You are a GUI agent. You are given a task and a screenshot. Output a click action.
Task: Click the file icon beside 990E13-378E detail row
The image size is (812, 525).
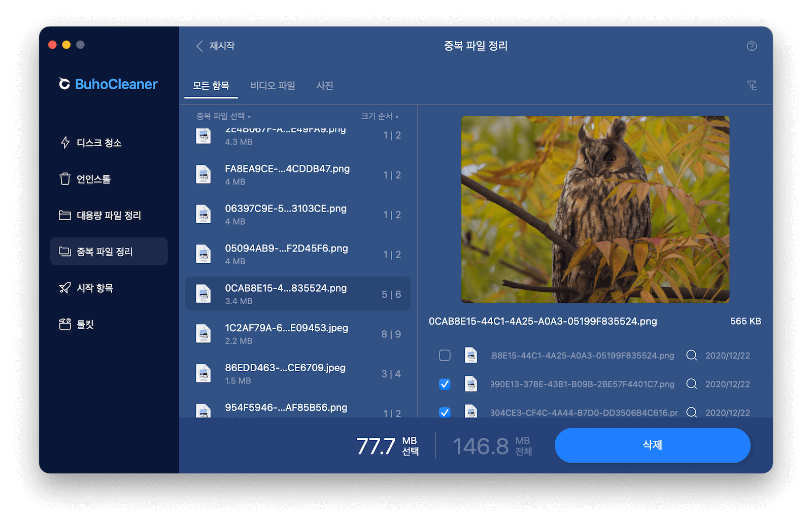(471, 384)
